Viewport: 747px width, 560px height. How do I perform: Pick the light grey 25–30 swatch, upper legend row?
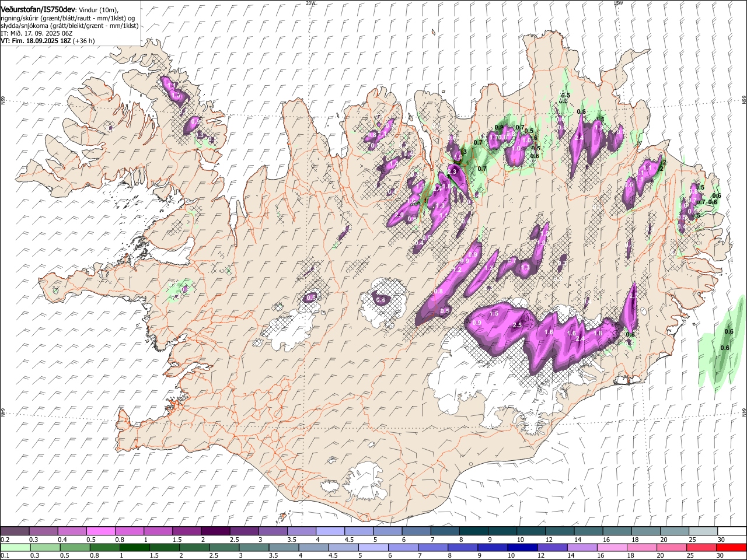(703, 531)
